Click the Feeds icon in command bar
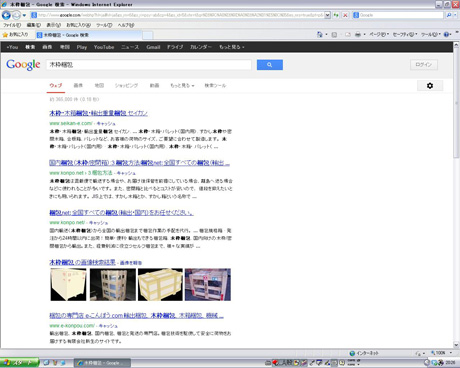This screenshot has height=368, width=460. (x=334, y=34)
